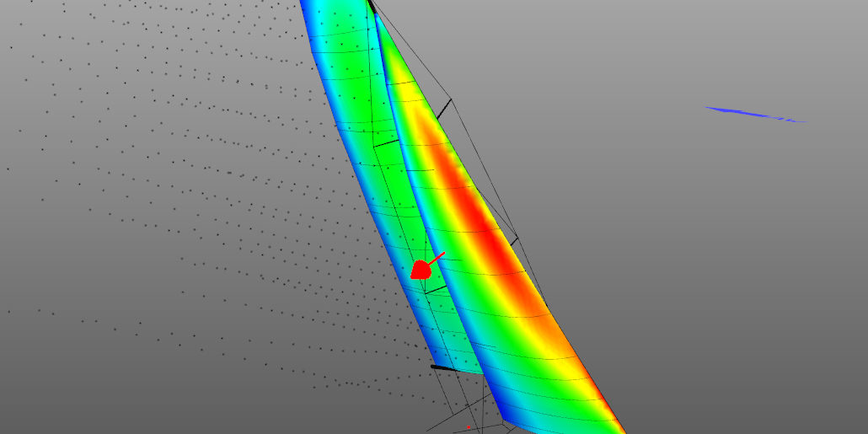868x434 pixels.
Task: Click the thin red shaft of the force arrow
Action: pyautogui.click(x=437, y=257)
